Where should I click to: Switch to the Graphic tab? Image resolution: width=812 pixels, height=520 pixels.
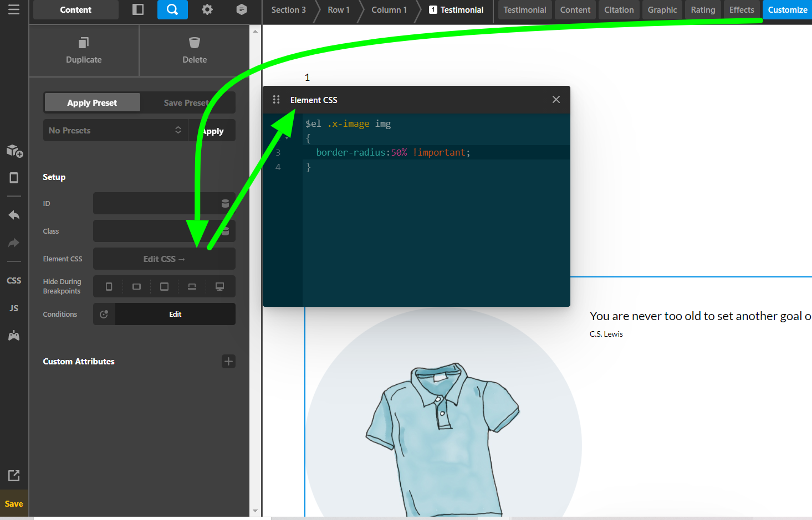(662, 10)
